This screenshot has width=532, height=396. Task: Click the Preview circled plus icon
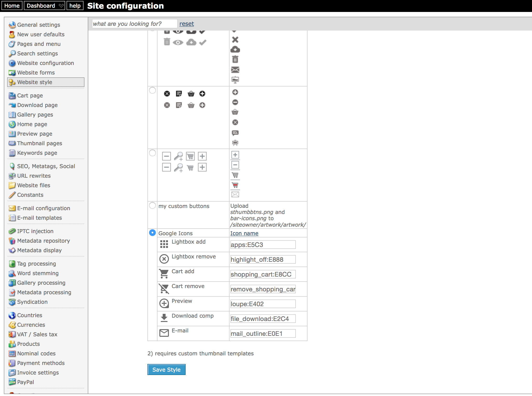164,304
